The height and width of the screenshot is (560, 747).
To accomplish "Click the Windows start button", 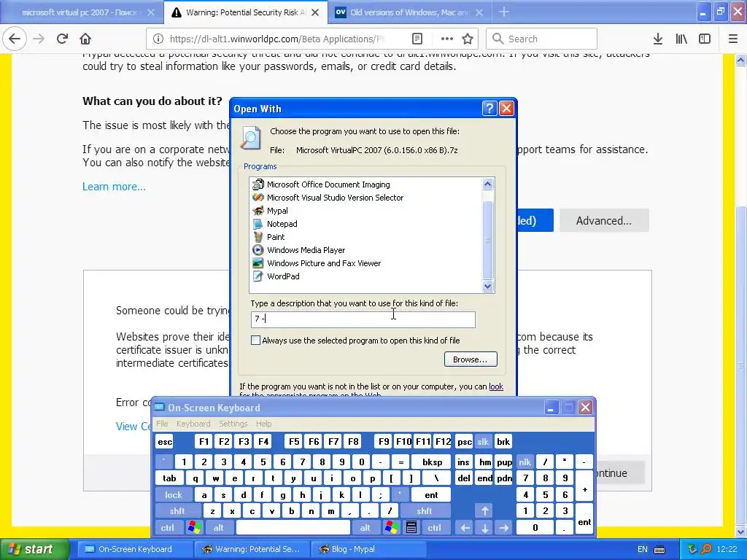I will (x=34, y=549).
